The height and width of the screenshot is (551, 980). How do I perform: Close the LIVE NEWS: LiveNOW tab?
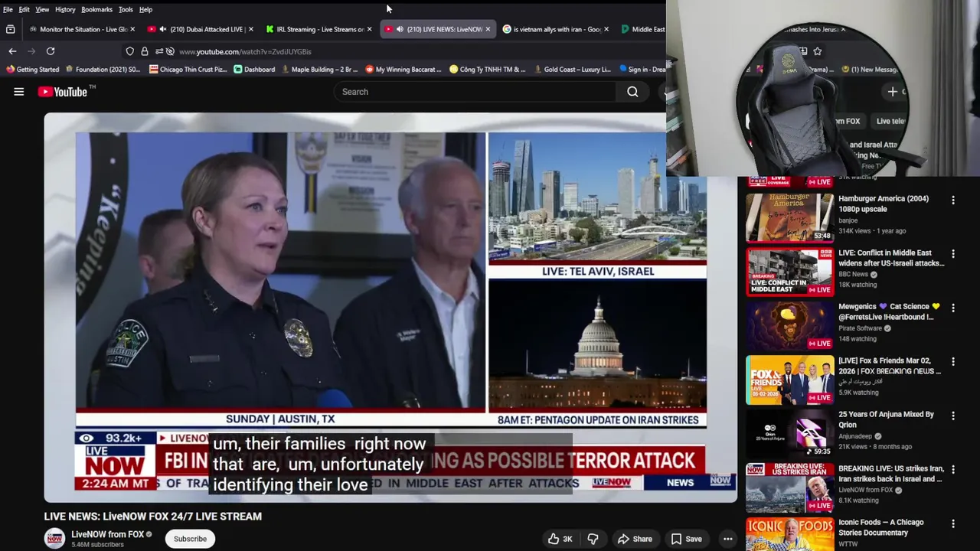[x=488, y=29]
